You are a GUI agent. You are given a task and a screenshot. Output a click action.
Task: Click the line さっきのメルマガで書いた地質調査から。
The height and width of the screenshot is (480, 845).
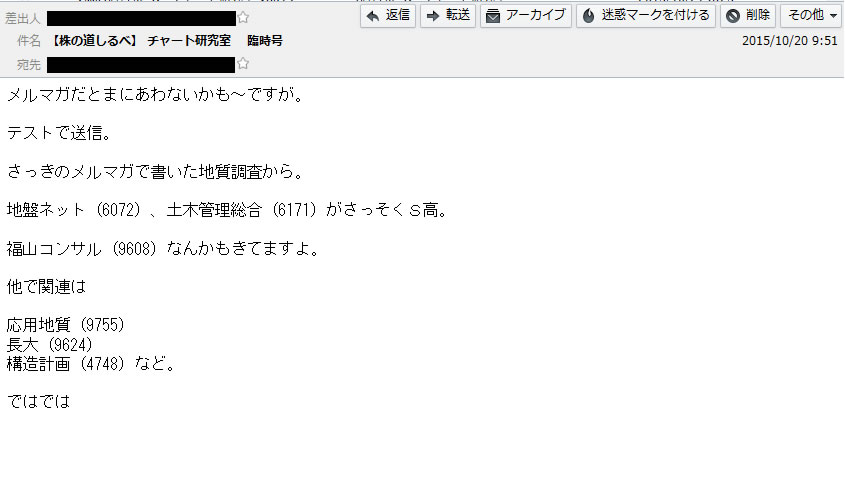156,172
